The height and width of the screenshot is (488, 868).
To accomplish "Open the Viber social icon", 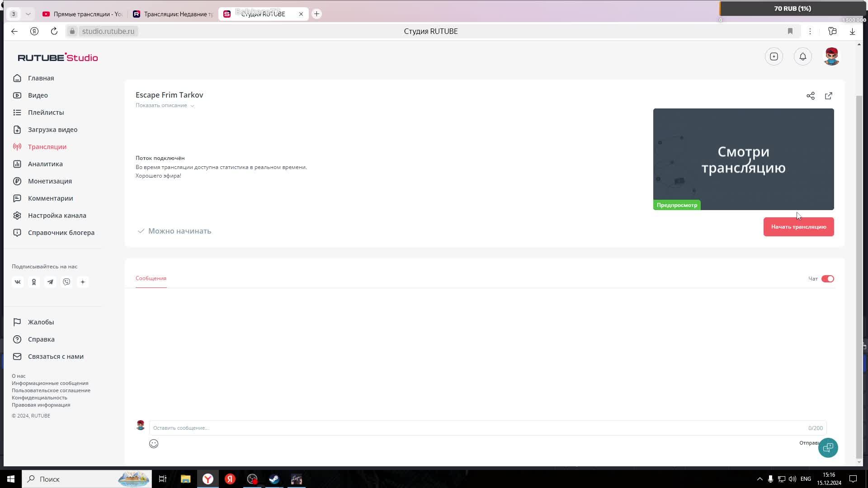I will coord(66,282).
